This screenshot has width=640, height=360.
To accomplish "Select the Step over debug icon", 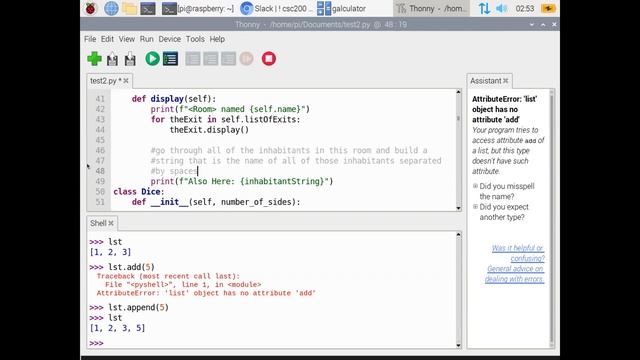I will coord(193,59).
